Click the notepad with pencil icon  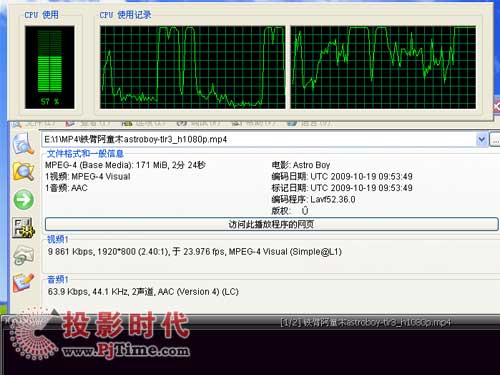point(23,283)
